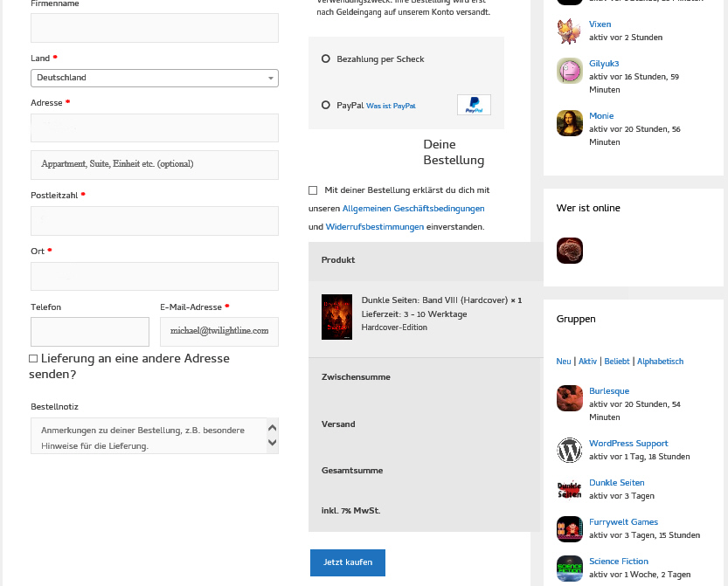The image size is (728, 586).
Task: Switch to the Aktiv groups tab
Action: pos(587,362)
